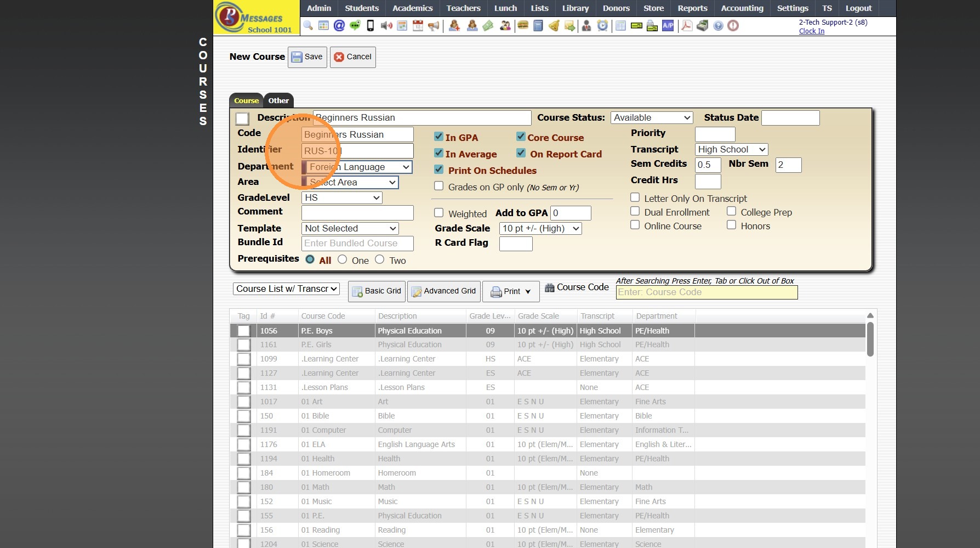Uncheck the Core Course checkbox

click(x=521, y=137)
